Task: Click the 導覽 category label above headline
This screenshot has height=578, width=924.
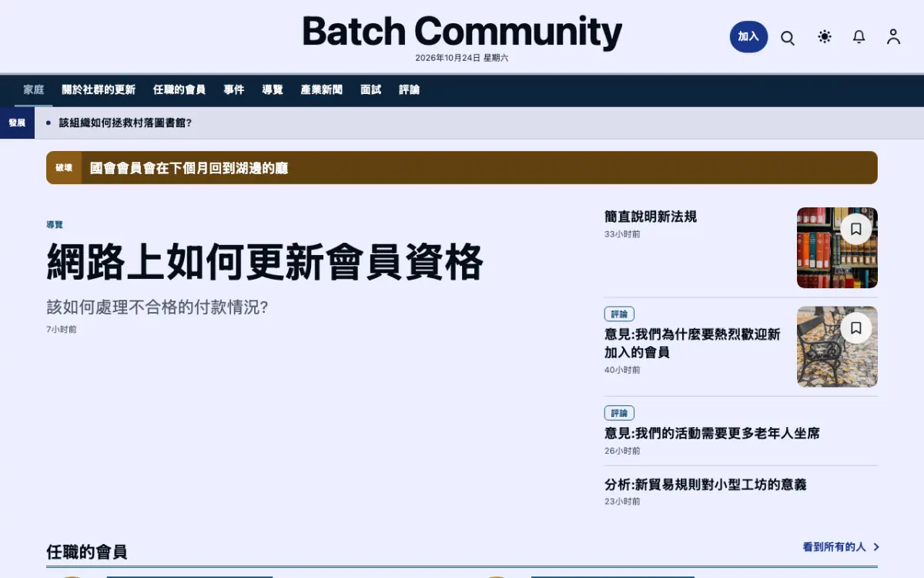Action: pos(55,225)
